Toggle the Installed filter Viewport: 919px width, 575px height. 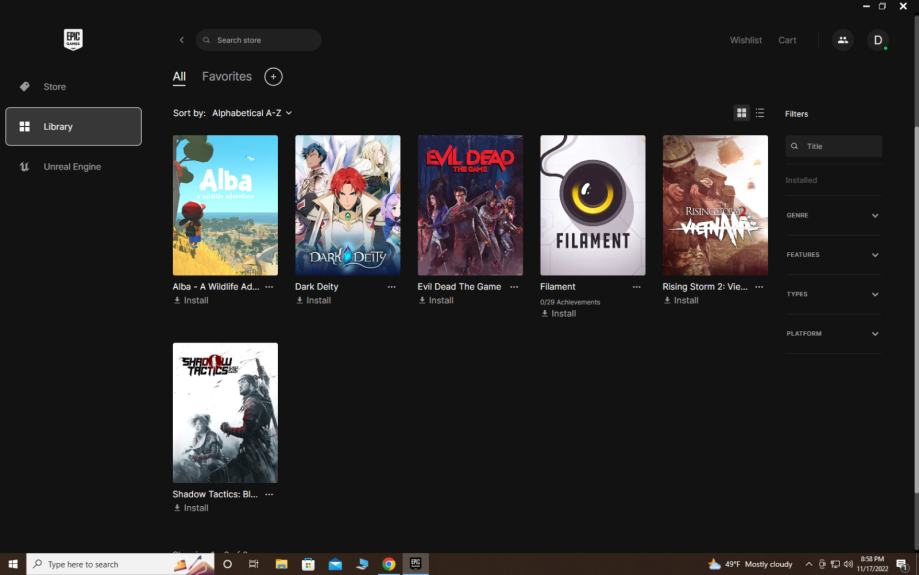pyautogui.click(x=801, y=181)
